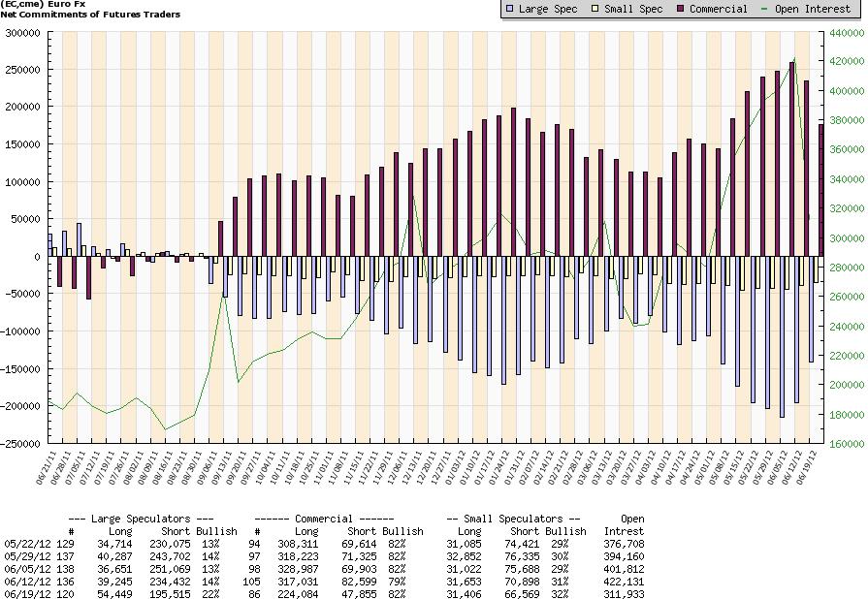Image resolution: width=868 pixels, height=599 pixels.
Task: Click the blue Large Spec legend swatch
Action: [x=509, y=9]
